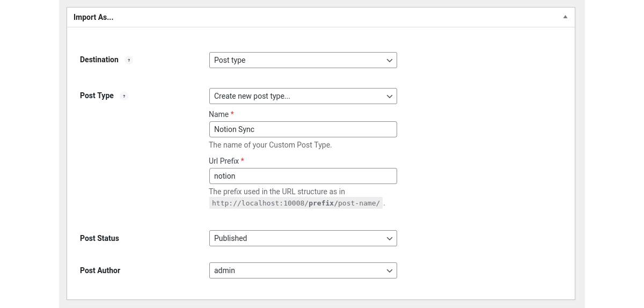
Task: Open the Destination dropdown showing Post type
Action: click(303, 60)
